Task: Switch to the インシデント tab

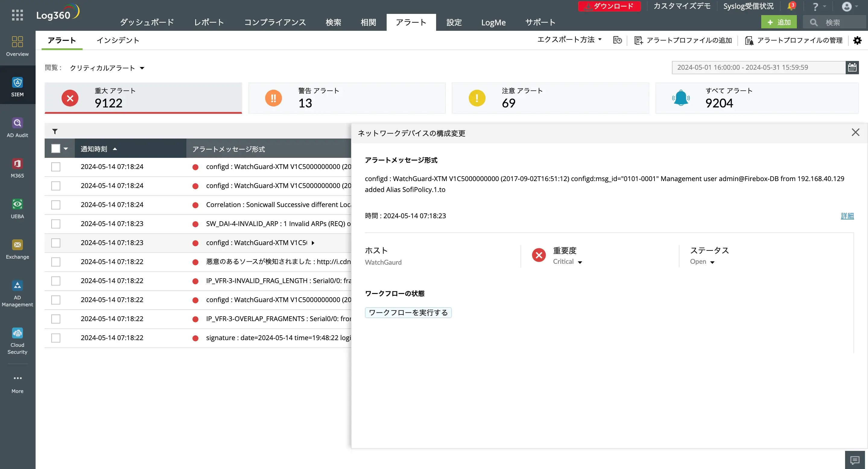Action: pos(118,40)
